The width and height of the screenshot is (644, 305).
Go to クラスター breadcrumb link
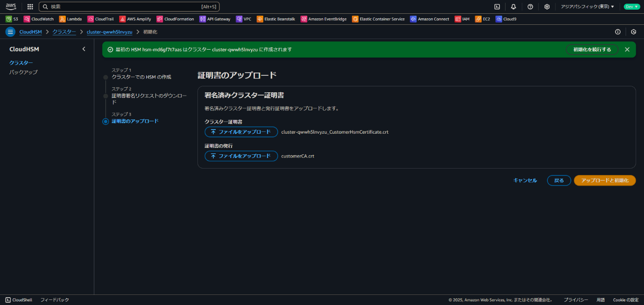tap(64, 32)
